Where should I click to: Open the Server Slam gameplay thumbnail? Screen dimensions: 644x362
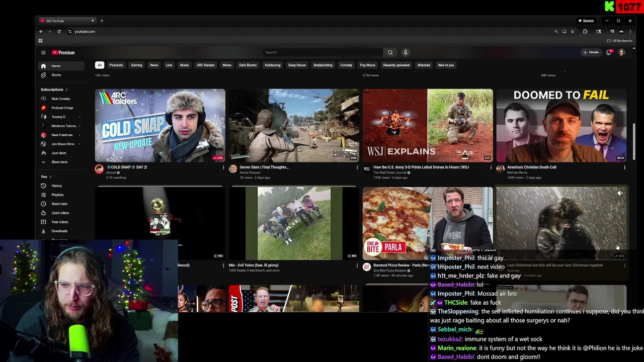tap(294, 125)
